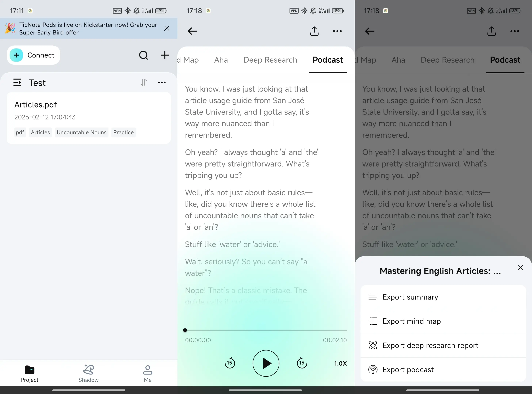Rewind the podcast 15 seconds
Viewport: 532px width, 394px height.
point(230,363)
